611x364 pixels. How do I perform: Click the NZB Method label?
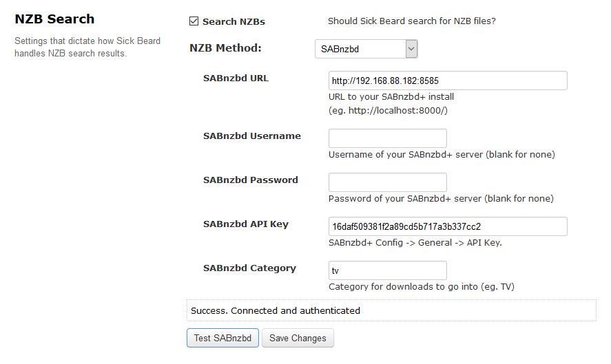(225, 48)
